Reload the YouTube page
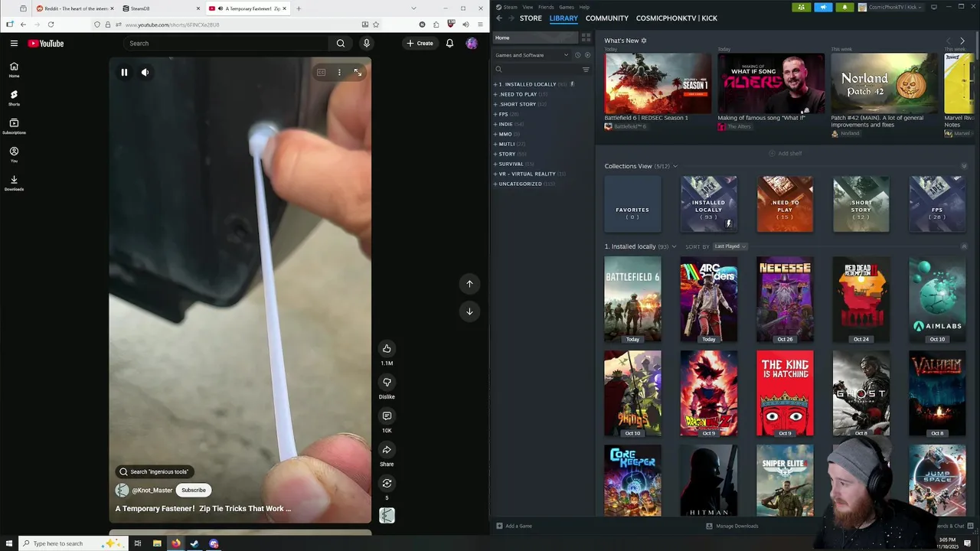 pos(51,24)
